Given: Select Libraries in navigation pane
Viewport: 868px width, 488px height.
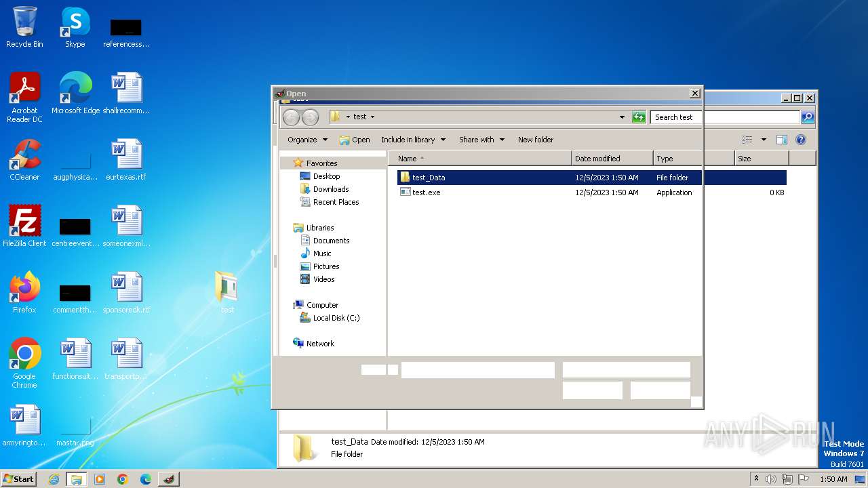Looking at the screenshot, I should tap(320, 228).
